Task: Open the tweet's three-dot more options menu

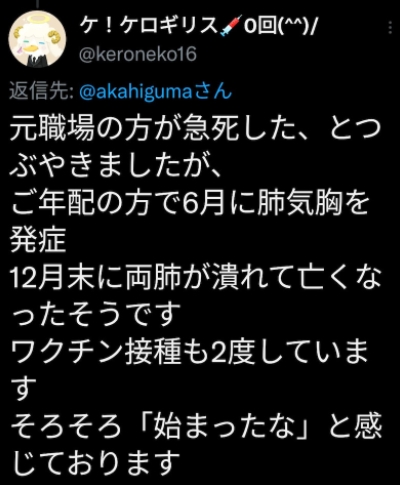Action: 390,27
